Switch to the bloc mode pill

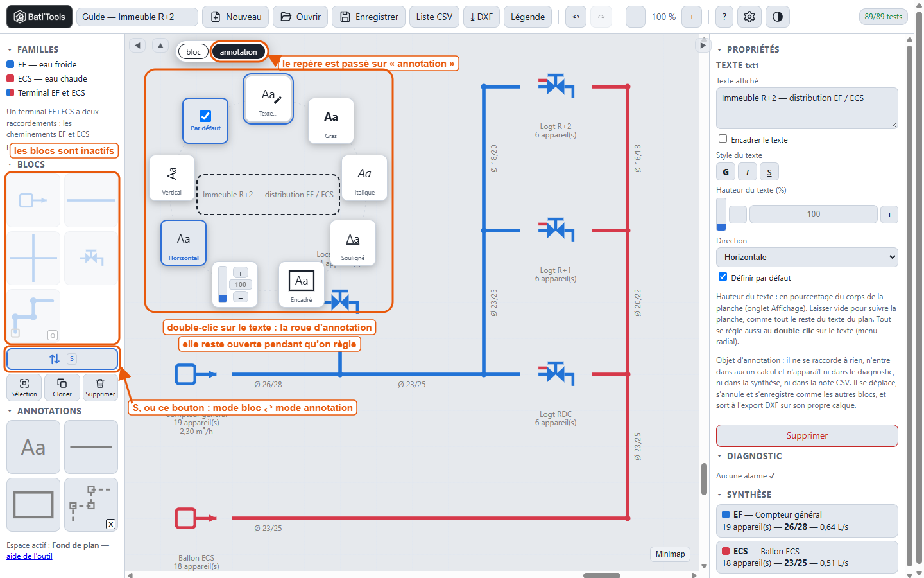point(193,52)
